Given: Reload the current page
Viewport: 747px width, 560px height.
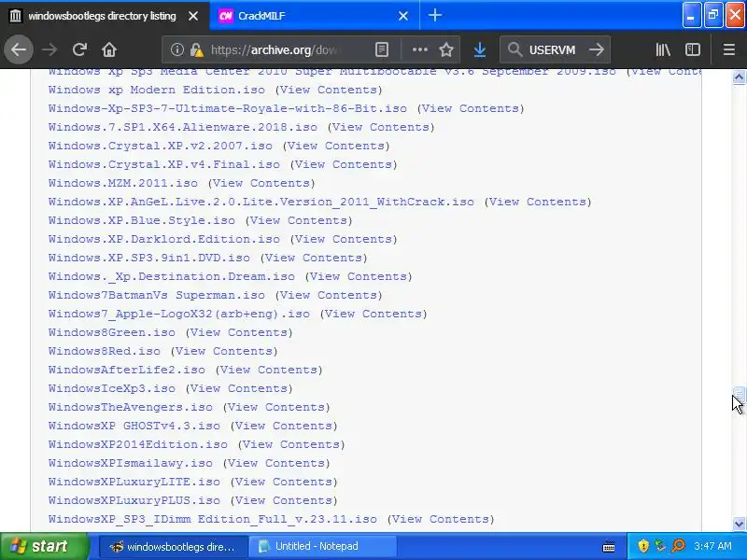Looking at the screenshot, I should 79,49.
